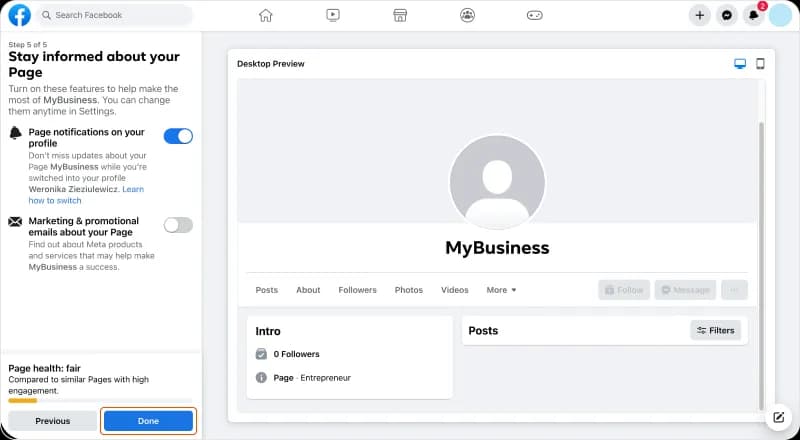
Task: Click the Done button
Action: (148, 421)
